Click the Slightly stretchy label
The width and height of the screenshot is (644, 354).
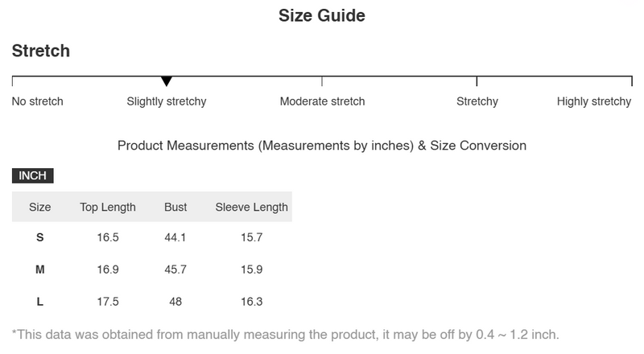167,101
